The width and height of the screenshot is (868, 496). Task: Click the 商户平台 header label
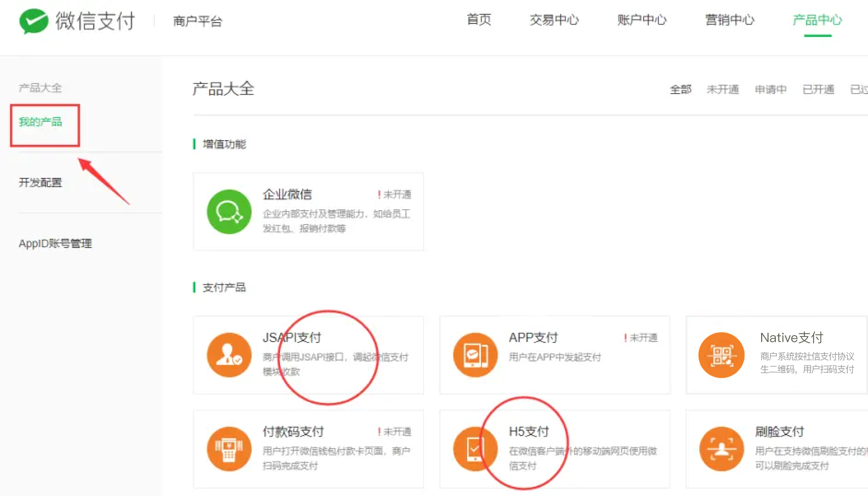(198, 21)
